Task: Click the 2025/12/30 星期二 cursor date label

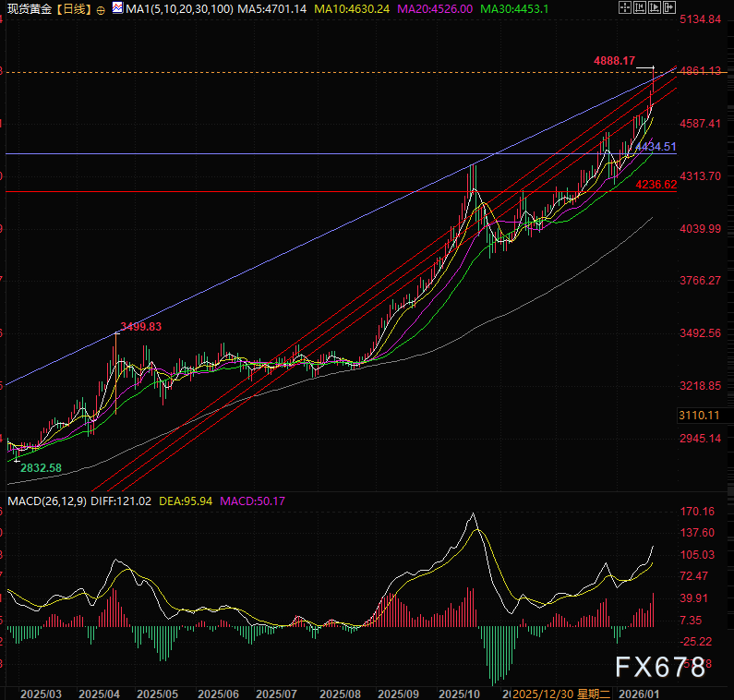Action: click(561, 694)
